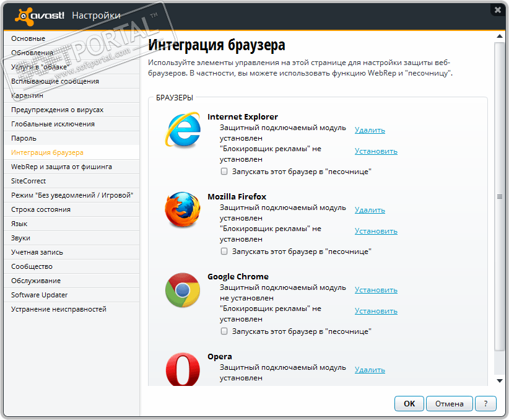Click the Opera browser icon
The height and width of the screenshot is (420, 509).
point(183,369)
